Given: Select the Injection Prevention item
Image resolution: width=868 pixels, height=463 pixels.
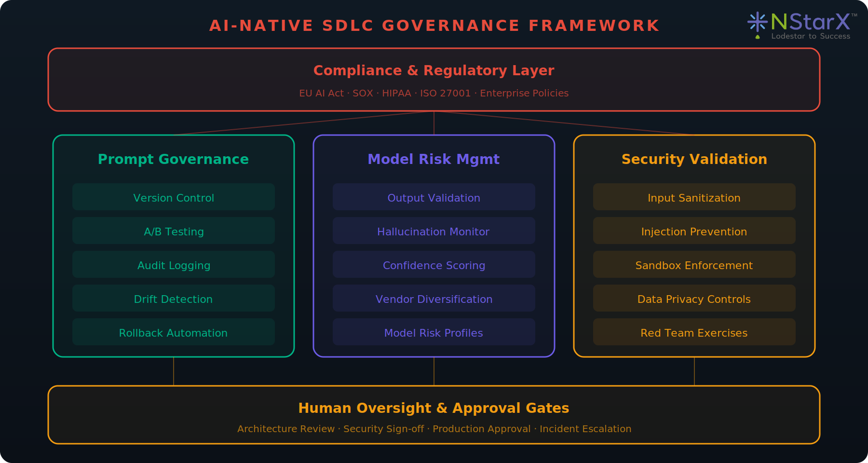Looking at the screenshot, I should pyautogui.click(x=694, y=231).
